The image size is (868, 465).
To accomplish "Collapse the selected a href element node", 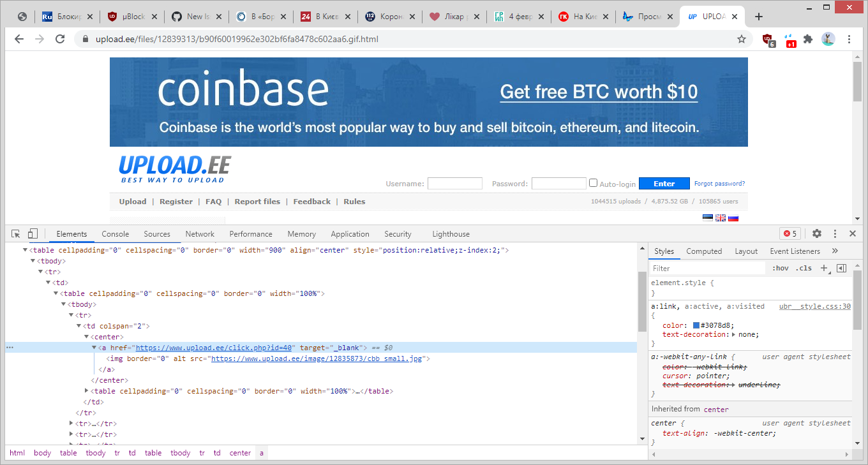I will coord(94,348).
